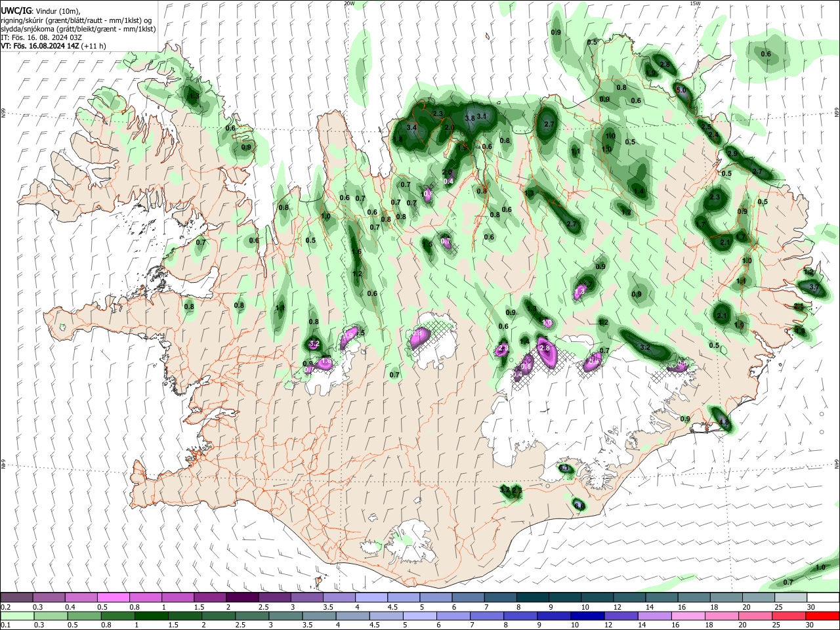This screenshot has height=630, width=840.
Task: Click the '2.3' precipitation value in the east
Action: pos(715,197)
